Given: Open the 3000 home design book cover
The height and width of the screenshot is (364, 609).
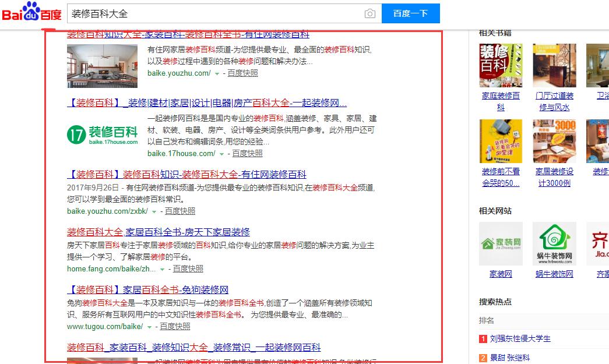Looking at the screenshot, I should pos(554,142).
